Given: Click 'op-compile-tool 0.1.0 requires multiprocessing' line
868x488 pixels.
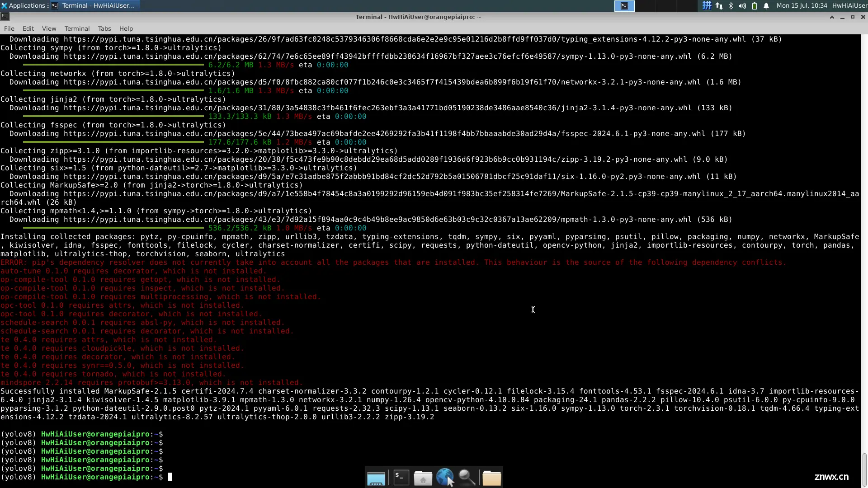Looking at the screenshot, I should coord(160,297).
